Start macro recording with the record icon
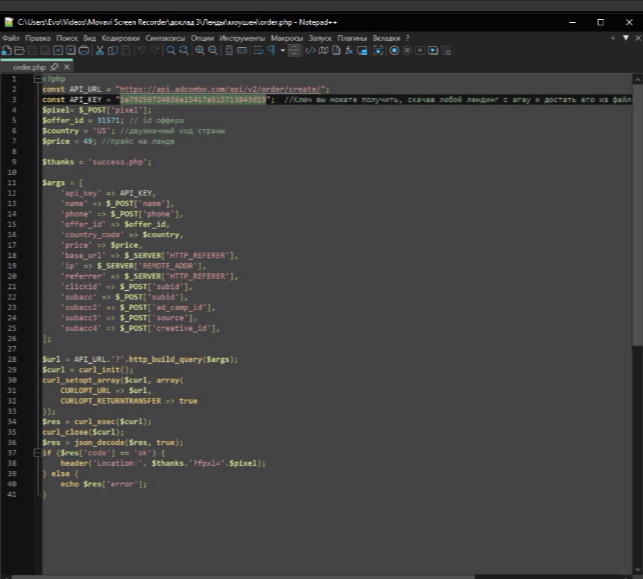Image resolution: width=643 pixels, height=579 pixels. (x=394, y=50)
